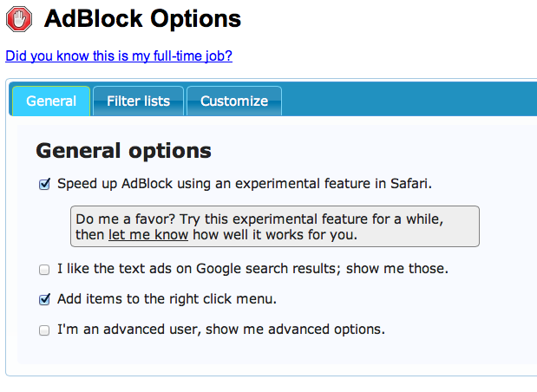This screenshot has height=392, width=537.
Task: Click the 'I'm an advanced user' label text
Action: [221, 330]
